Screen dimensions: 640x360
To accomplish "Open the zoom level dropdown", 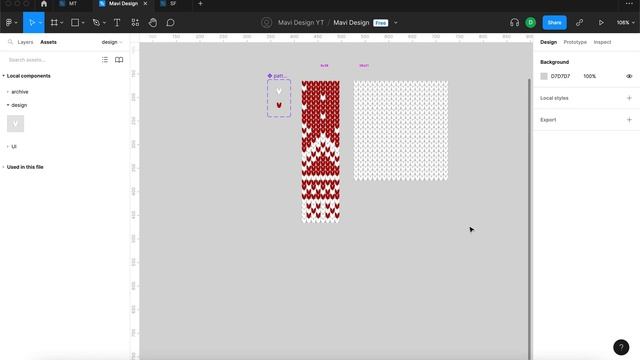I will pyautogui.click(x=626, y=23).
